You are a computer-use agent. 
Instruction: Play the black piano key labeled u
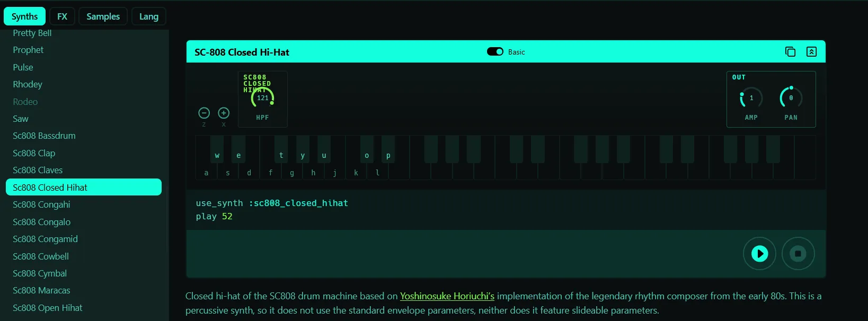click(x=324, y=149)
